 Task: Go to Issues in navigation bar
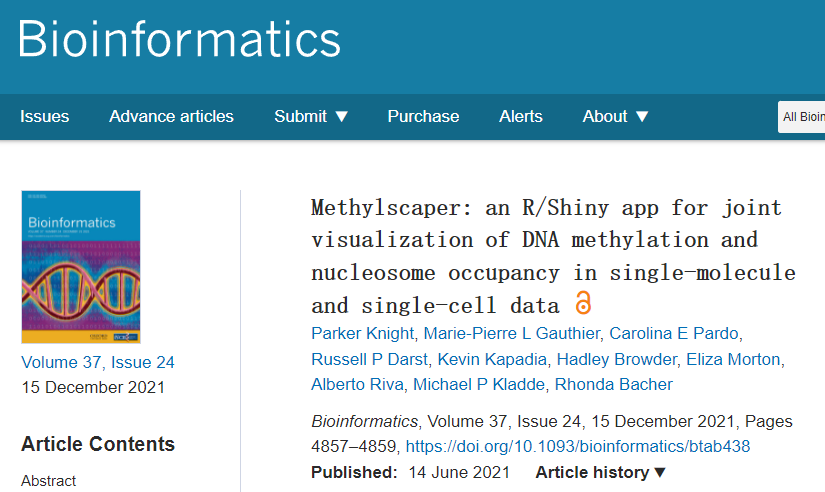point(44,116)
